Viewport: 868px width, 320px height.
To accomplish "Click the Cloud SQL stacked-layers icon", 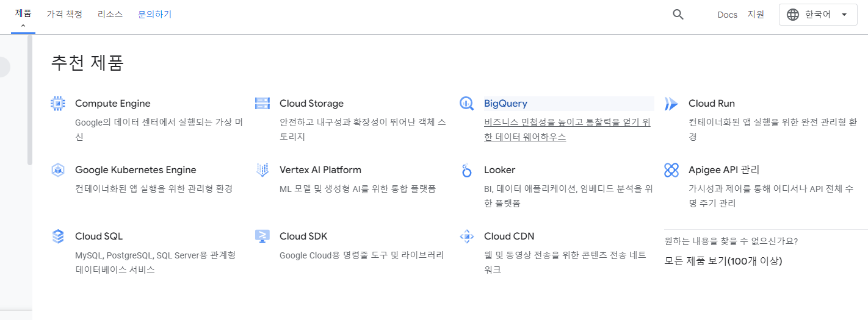I will (x=58, y=236).
